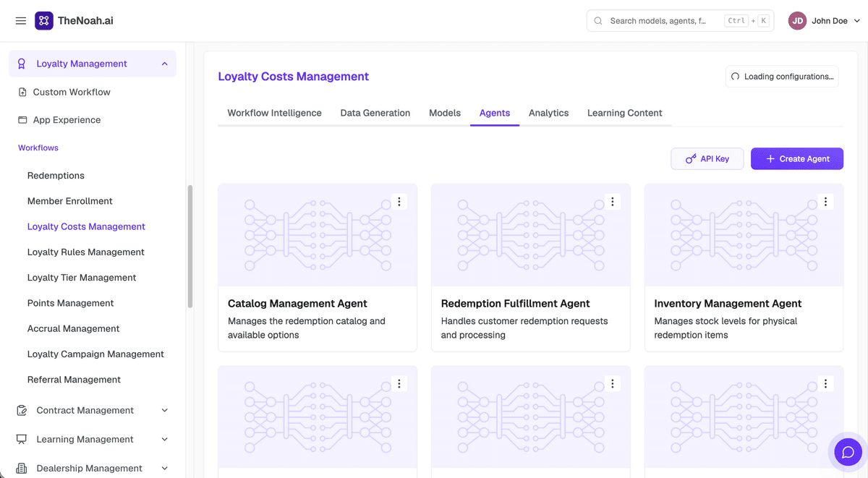Open the Member Enrollment workflow
868x478 pixels.
[70, 201]
